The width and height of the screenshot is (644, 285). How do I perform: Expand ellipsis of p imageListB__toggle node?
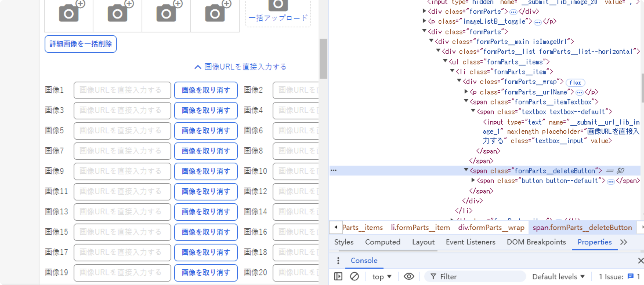click(538, 22)
